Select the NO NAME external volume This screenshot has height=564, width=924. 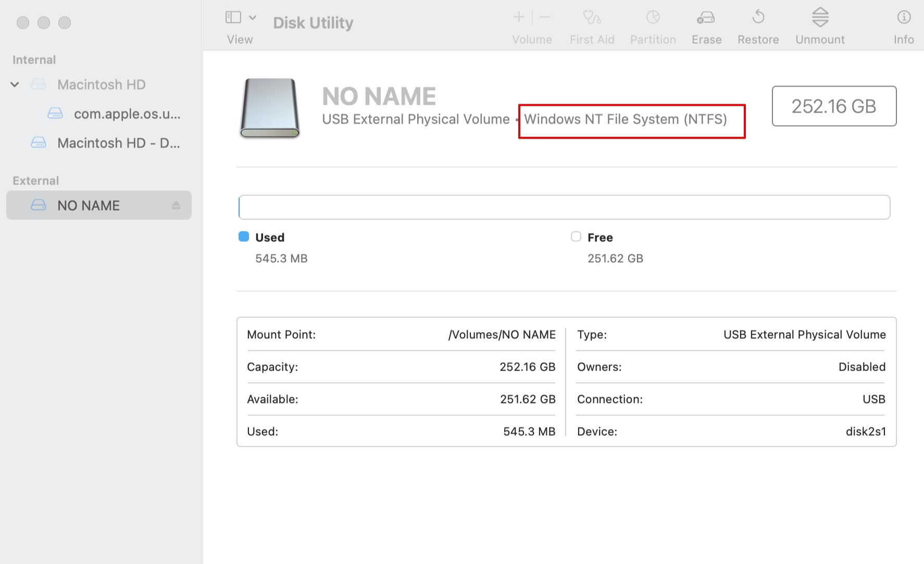tap(99, 205)
